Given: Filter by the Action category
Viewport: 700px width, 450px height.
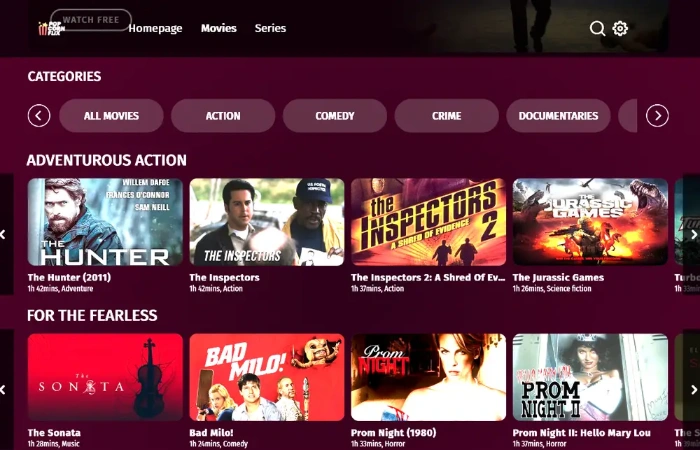Looking at the screenshot, I should click(223, 116).
